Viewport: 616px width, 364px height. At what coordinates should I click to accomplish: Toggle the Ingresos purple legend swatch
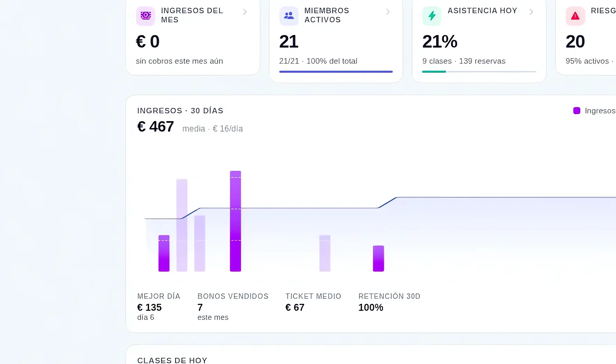(577, 111)
